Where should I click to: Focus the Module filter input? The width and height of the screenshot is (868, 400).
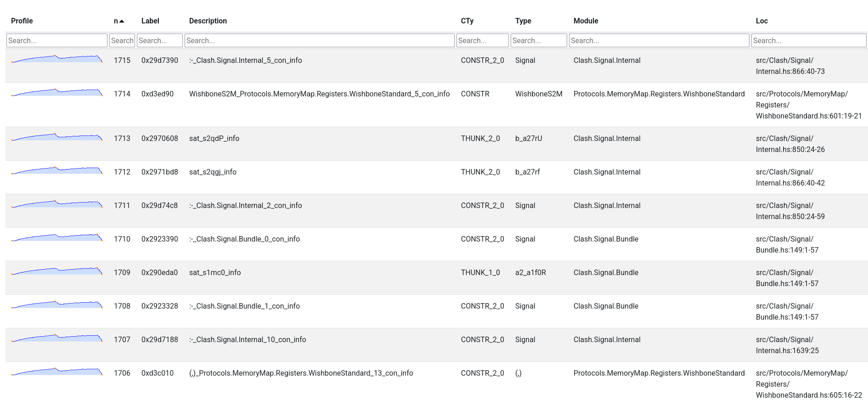coord(659,40)
